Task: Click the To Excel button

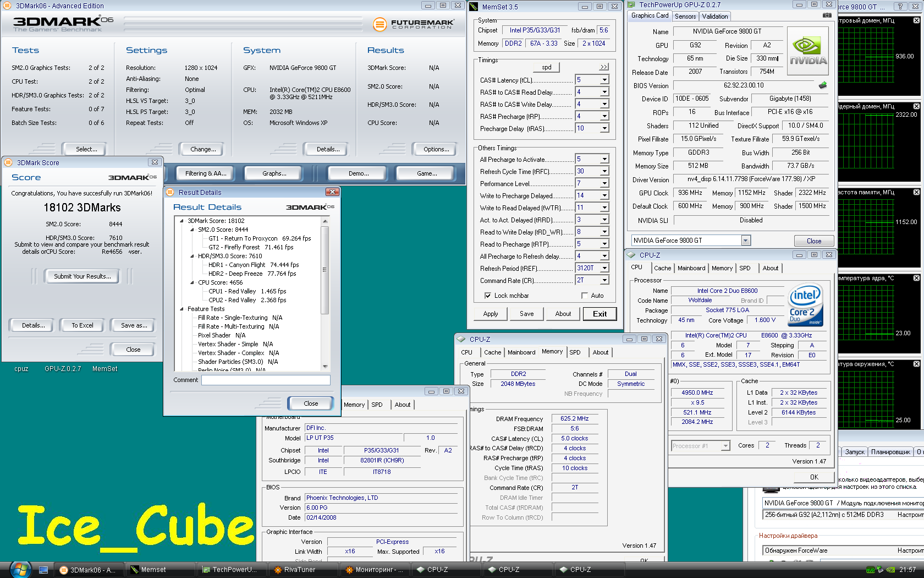Action: [x=82, y=325]
